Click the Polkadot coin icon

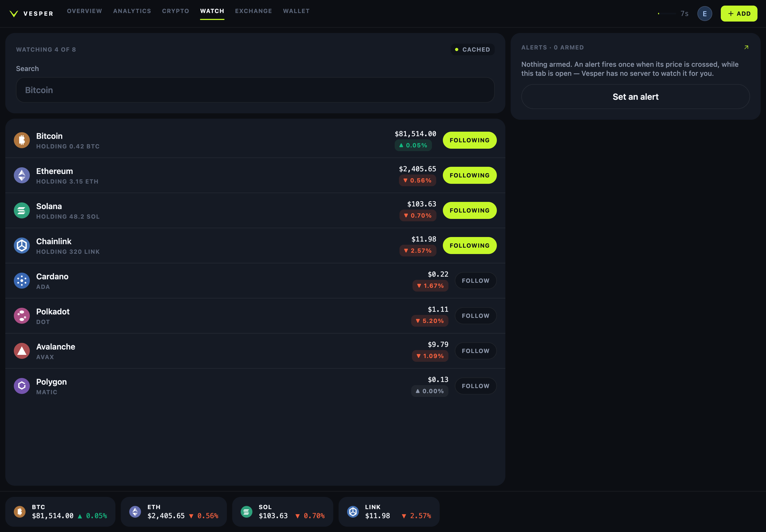pyautogui.click(x=22, y=316)
